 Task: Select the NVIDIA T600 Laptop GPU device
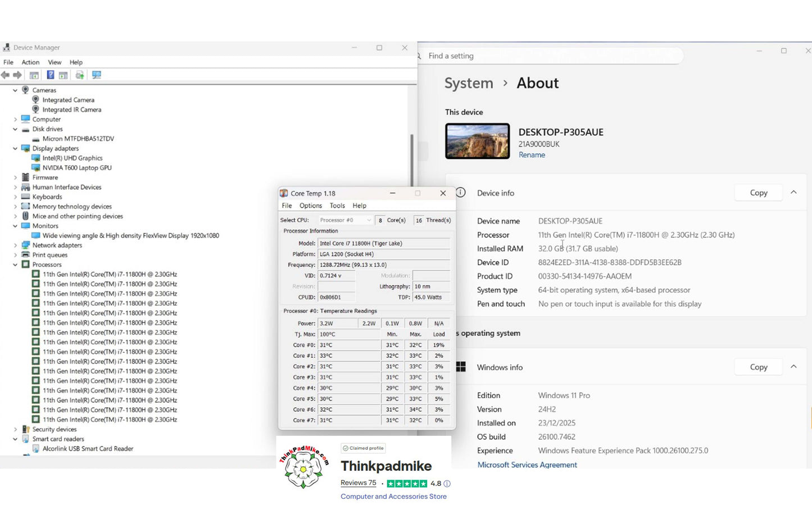(77, 168)
